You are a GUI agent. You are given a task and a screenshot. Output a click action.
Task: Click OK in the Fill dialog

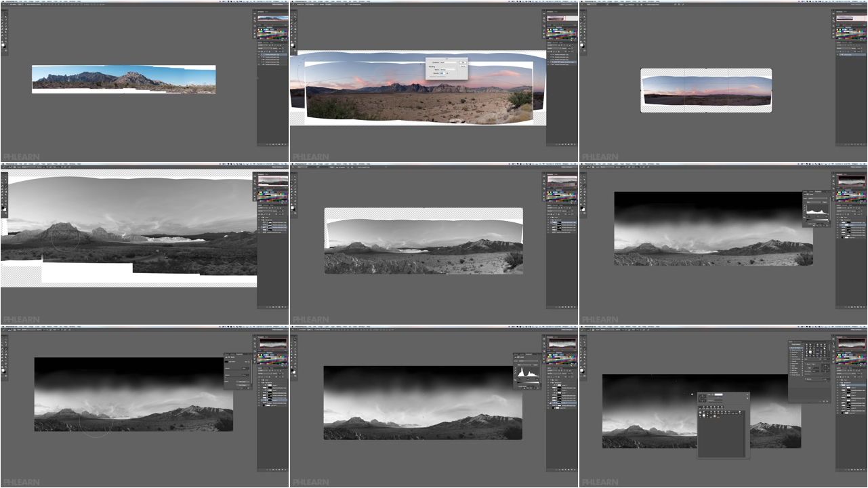click(463, 63)
